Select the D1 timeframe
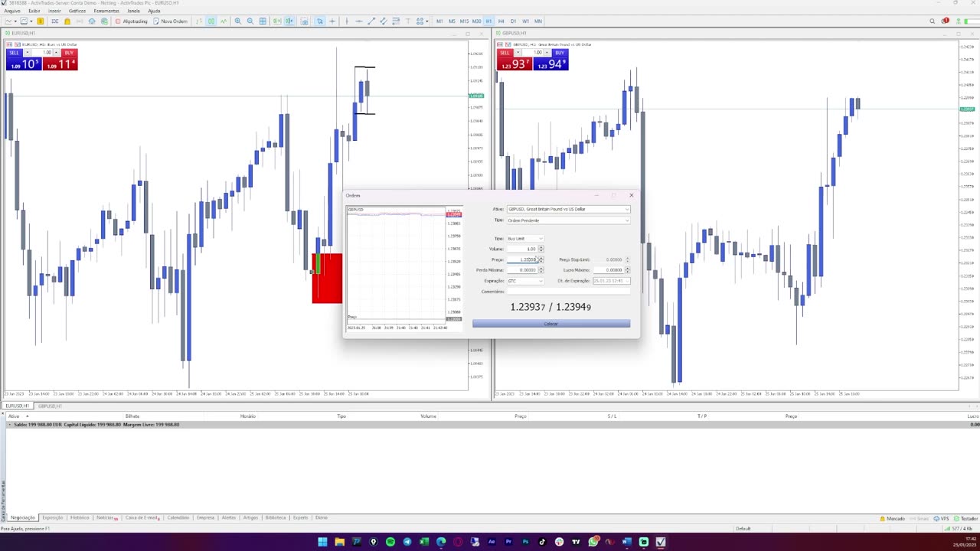The image size is (980, 551). coord(513,21)
